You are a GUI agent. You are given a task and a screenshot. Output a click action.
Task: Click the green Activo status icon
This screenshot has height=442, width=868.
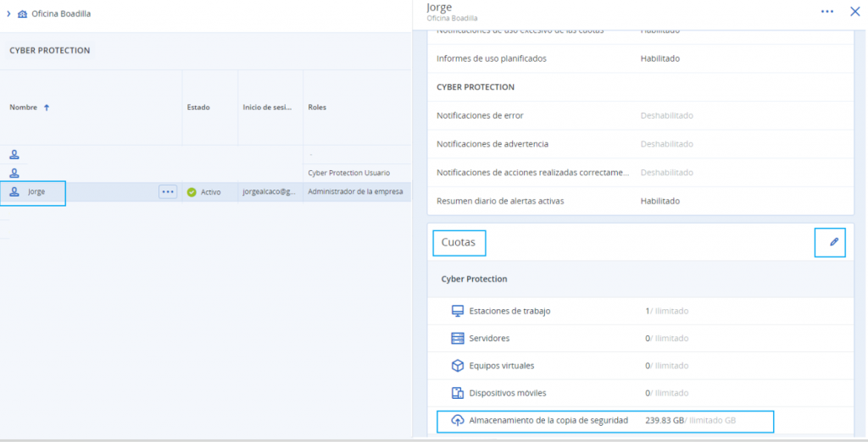coord(192,192)
